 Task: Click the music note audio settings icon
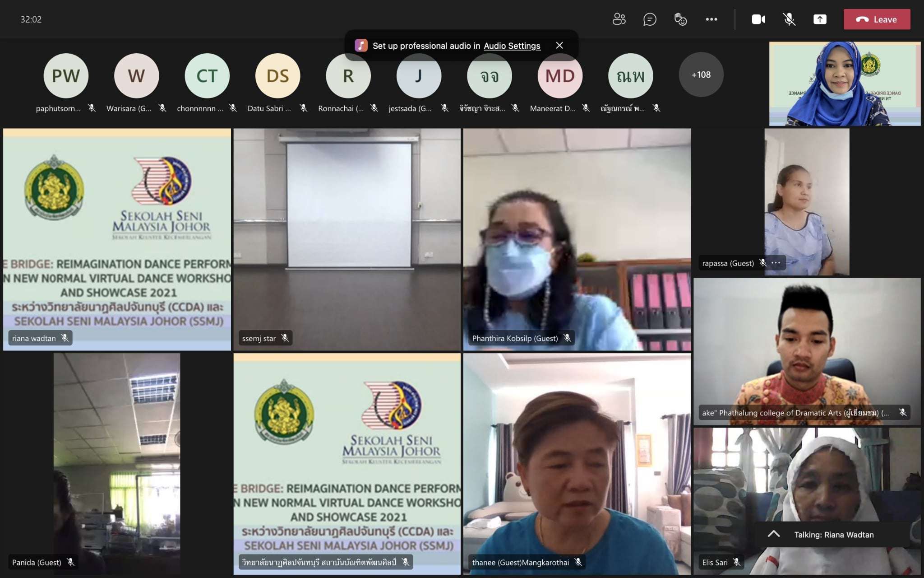coord(361,46)
